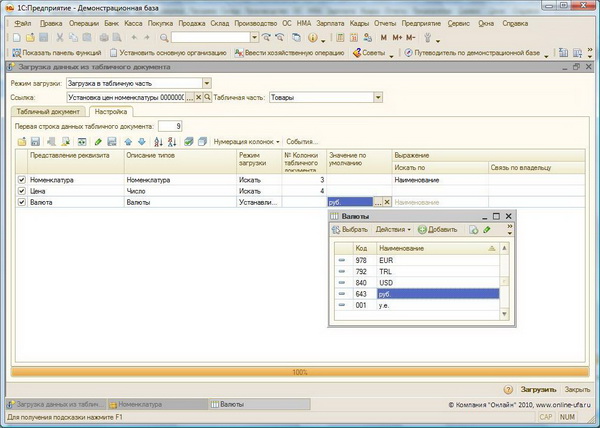Viewport: 600px width, 428px height.
Task: Click the copy-add icon in Валюты toolbar
Action: click(x=474, y=230)
